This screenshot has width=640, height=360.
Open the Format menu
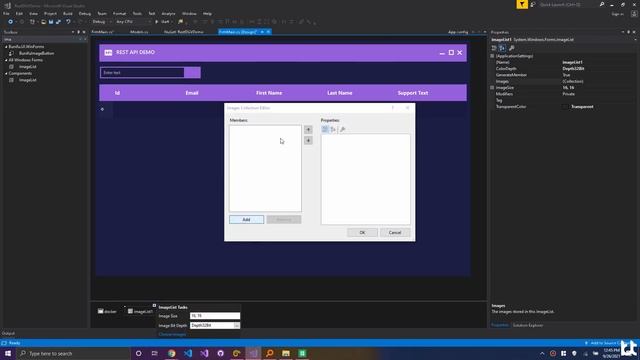119,13
